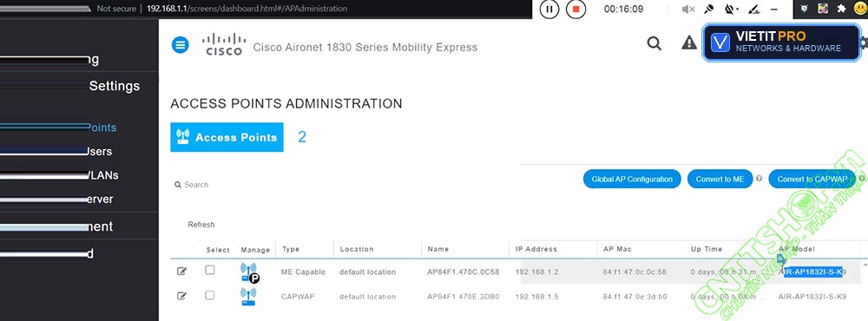Click the help icon beside Convert to ME
This screenshot has width=868, height=321.
pyautogui.click(x=759, y=179)
